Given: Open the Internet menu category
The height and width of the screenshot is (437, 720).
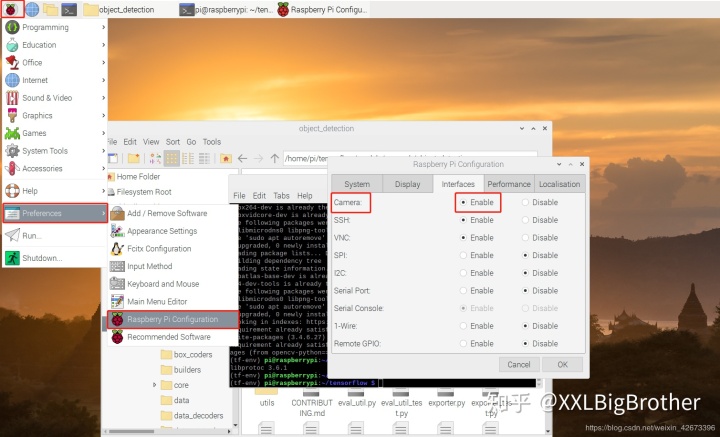Looking at the screenshot, I should [x=55, y=80].
